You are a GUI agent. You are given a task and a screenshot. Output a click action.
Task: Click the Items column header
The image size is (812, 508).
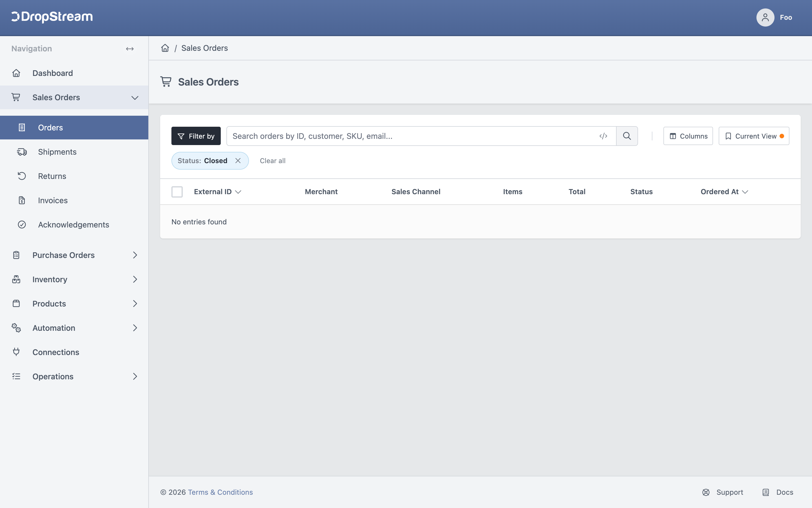512,192
